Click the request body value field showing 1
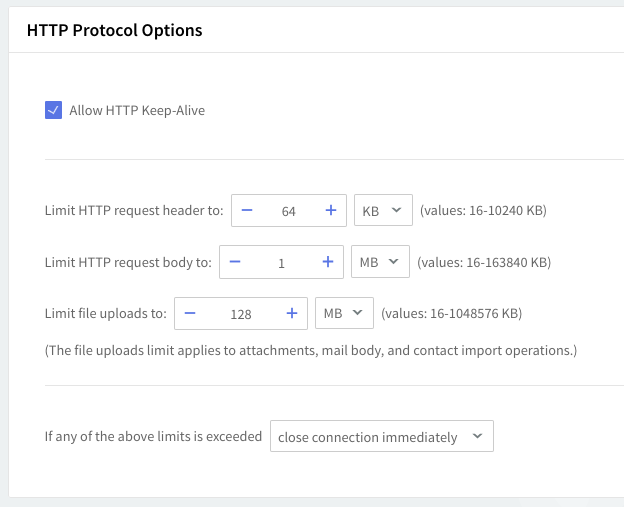Viewport: 624px width, 507px height. [x=281, y=262]
